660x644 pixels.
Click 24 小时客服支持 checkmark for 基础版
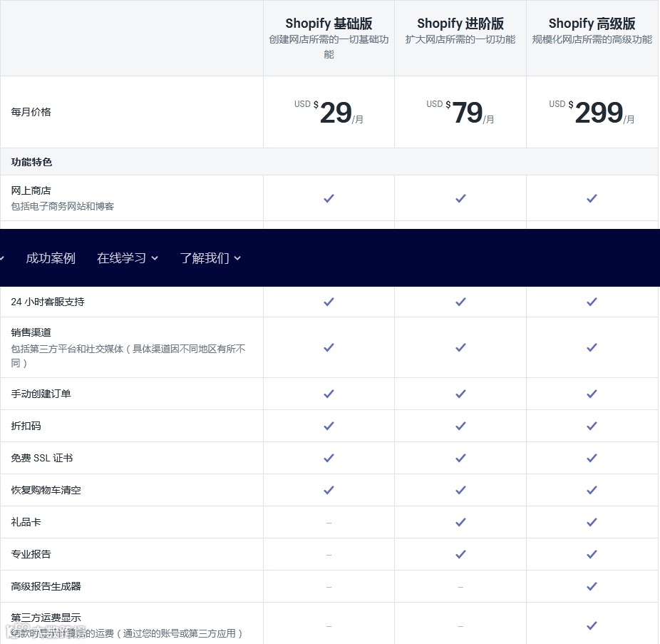(x=329, y=302)
